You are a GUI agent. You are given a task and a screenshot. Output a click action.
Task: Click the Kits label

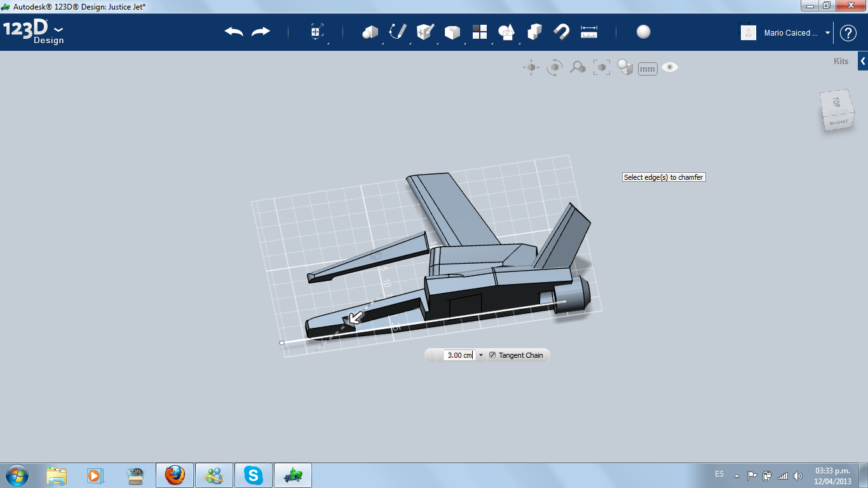pyautogui.click(x=841, y=62)
